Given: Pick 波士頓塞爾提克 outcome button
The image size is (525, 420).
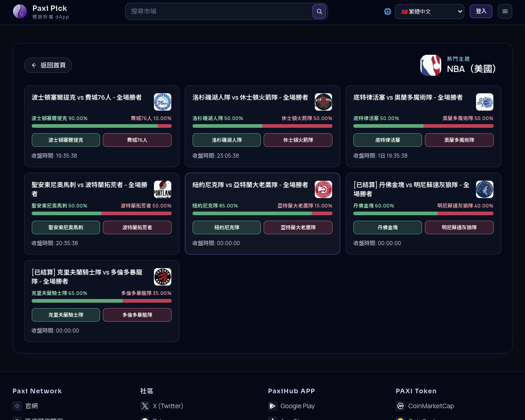Looking at the screenshot, I should [x=66, y=140].
